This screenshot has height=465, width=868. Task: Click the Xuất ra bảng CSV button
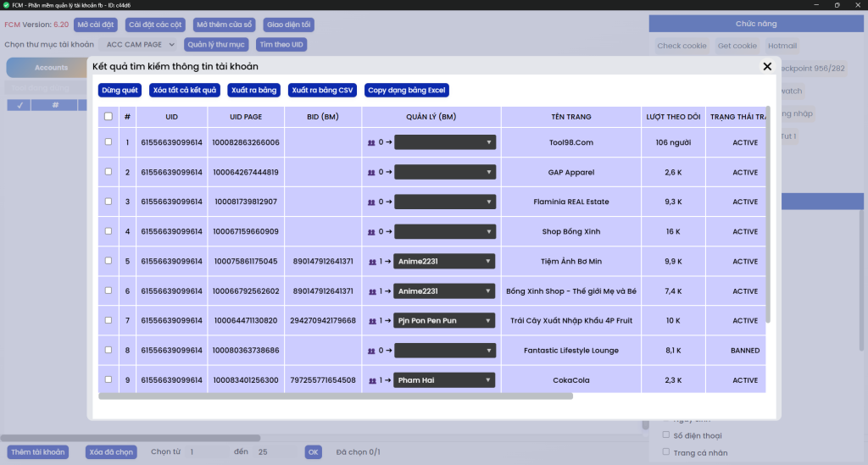coord(322,90)
